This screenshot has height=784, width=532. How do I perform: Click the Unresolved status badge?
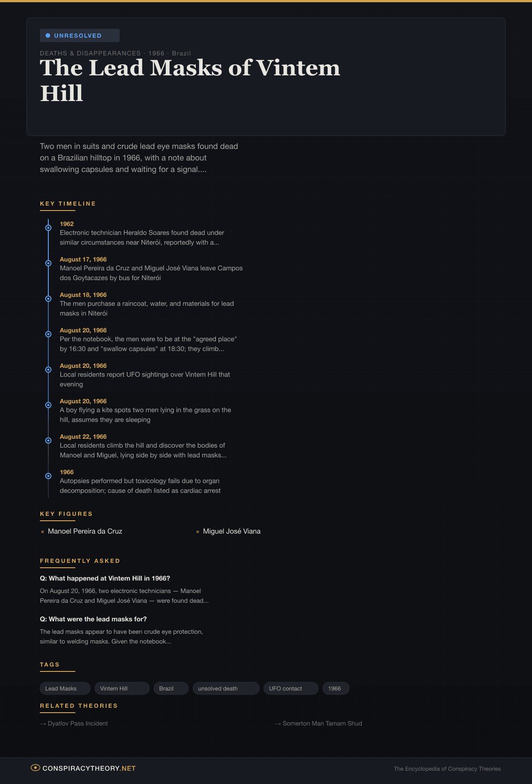click(x=80, y=35)
